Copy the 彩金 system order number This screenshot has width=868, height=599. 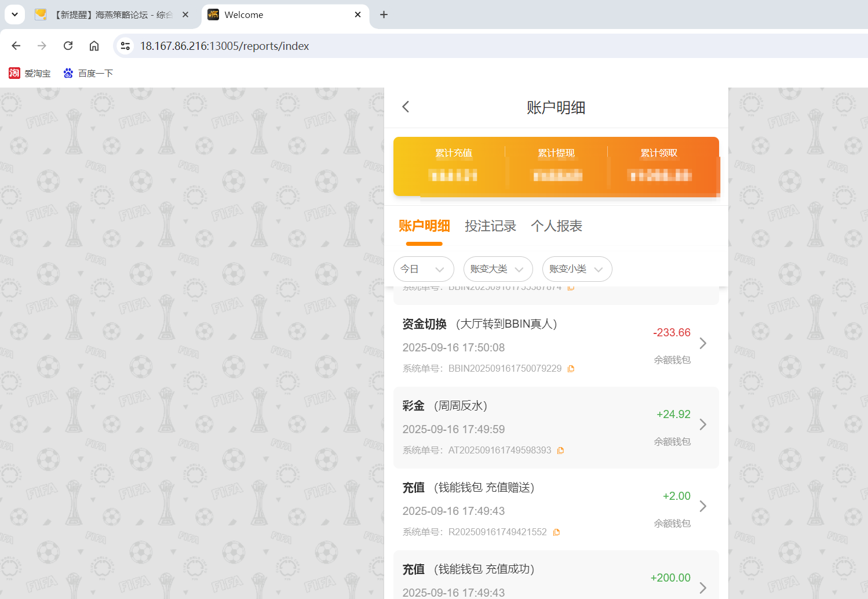560,450
